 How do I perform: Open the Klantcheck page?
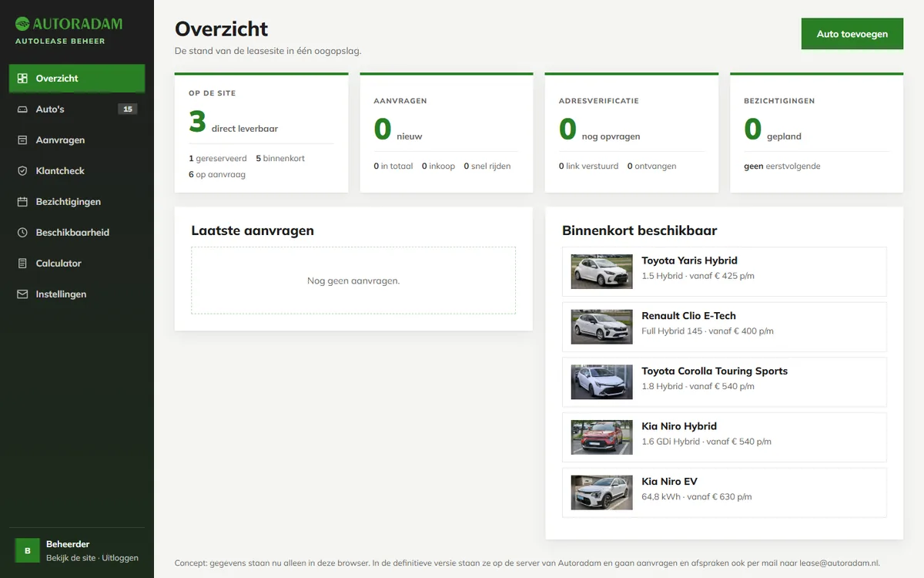[x=77, y=171]
